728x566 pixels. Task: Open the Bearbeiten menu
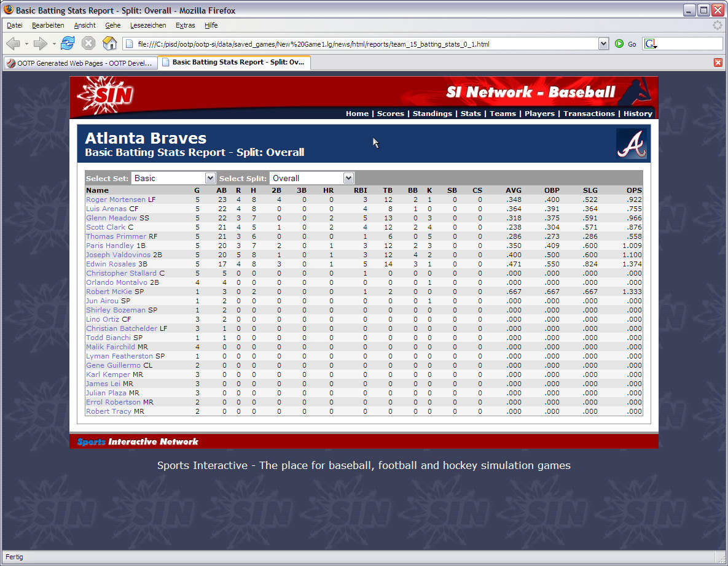pyautogui.click(x=48, y=26)
